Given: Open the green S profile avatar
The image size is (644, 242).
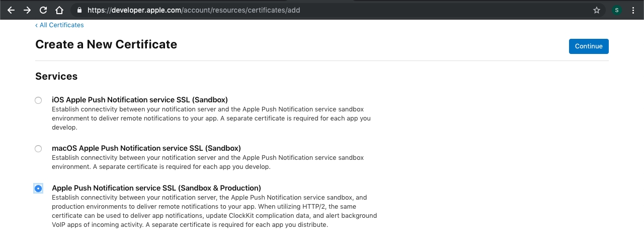Looking at the screenshot, I should (x=617, y=10).
